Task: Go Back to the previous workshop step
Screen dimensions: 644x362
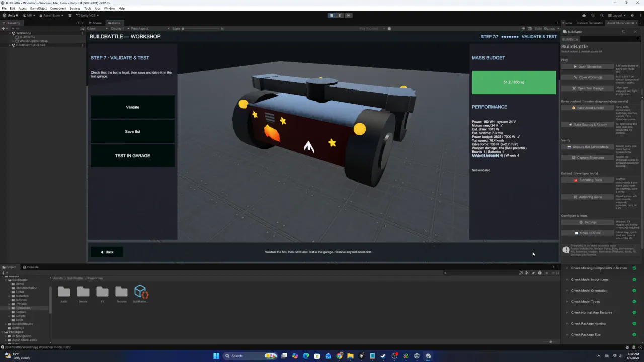Action: coord(107,252)
